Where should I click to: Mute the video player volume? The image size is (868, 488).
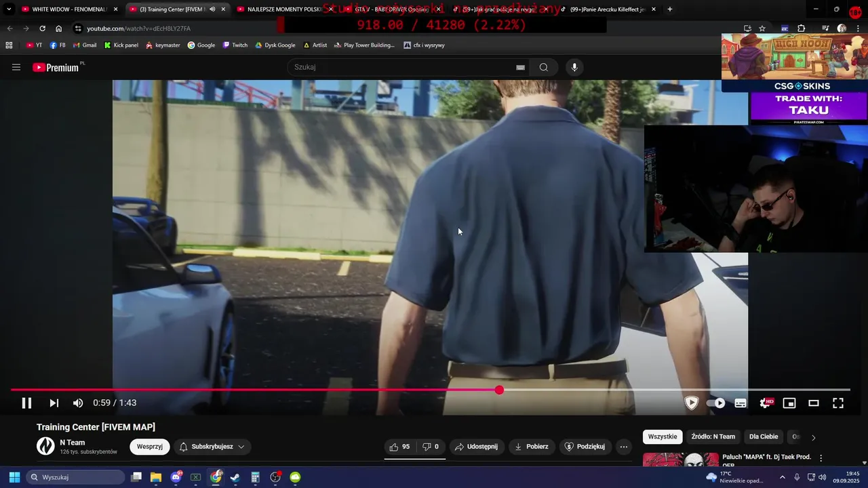pos(78,403)
